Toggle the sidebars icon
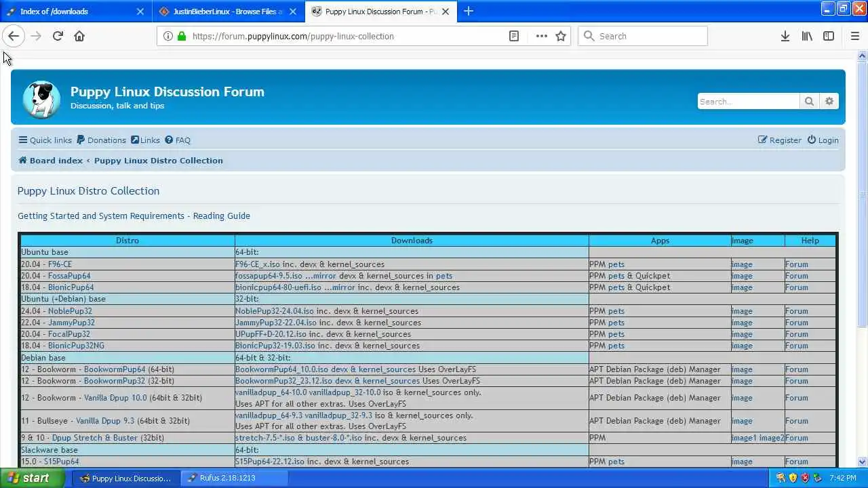The image size is (868, 488). [x=829, y=36]
